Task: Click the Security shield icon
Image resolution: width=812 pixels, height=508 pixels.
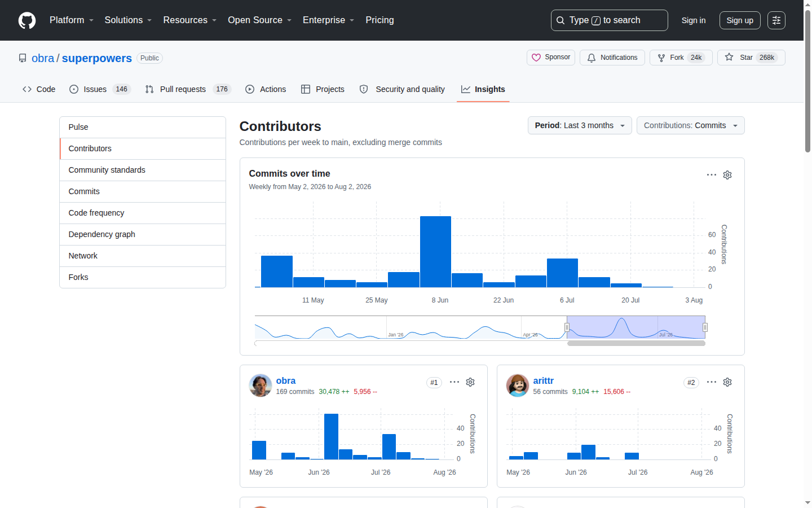Action: tap(364, 89)
